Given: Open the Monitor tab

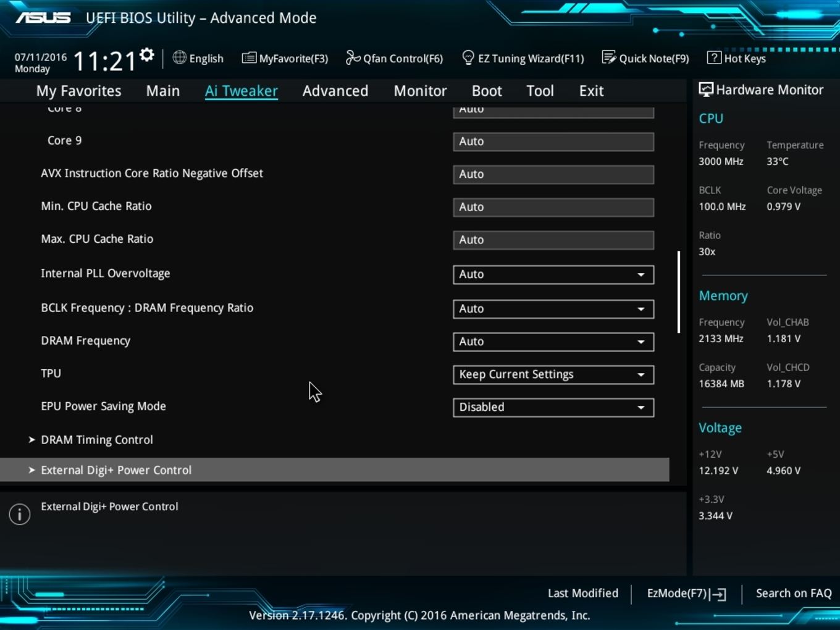Looking at the screenshot, I should 421,91.
